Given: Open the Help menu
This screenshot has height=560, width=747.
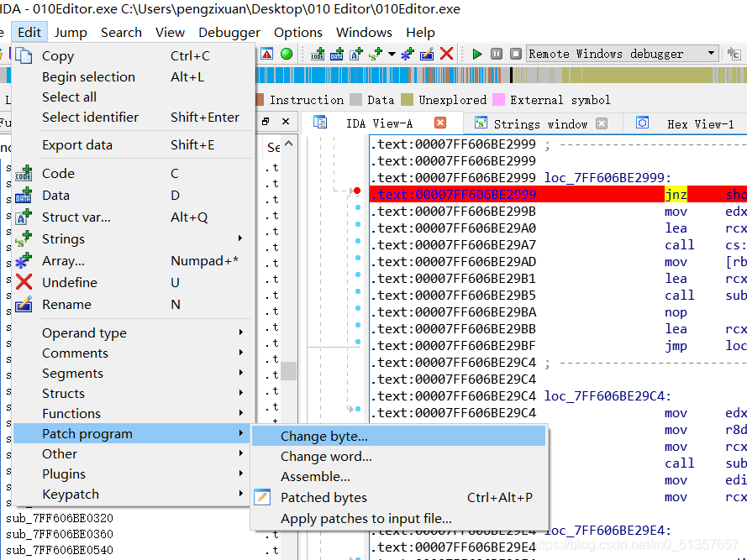Looking at the screenshot, I should pos(420,33).
